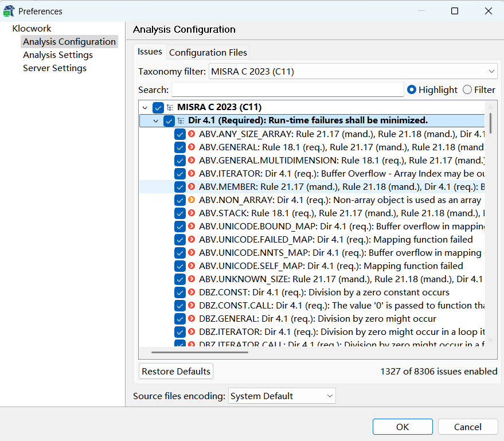Focus the Search input field
The height and width of the screenshot is (441, 504).
tap(288, 89)
